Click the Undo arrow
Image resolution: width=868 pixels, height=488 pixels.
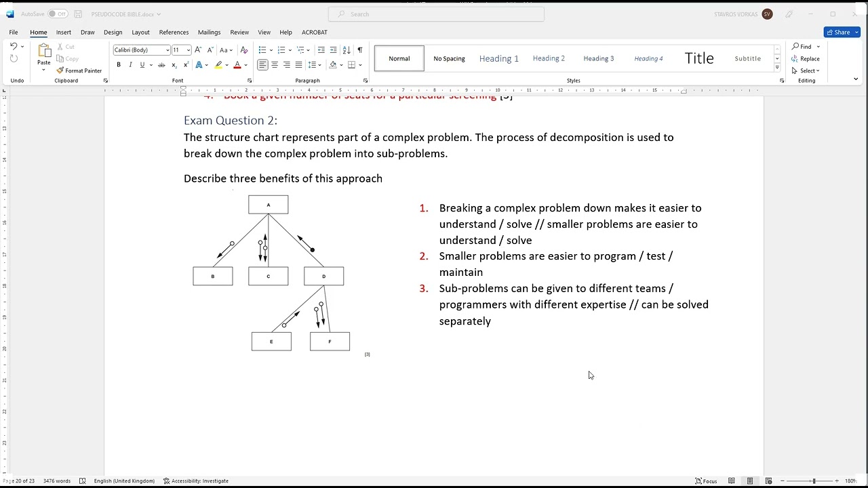pyautogui.click(x=14, y=47)
